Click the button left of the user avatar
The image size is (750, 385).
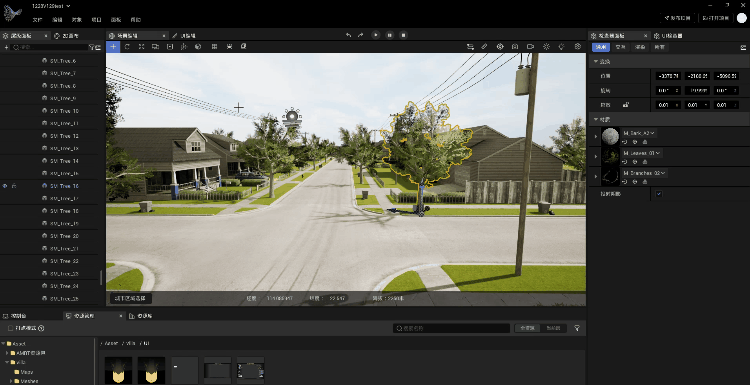tap(716, 18)
